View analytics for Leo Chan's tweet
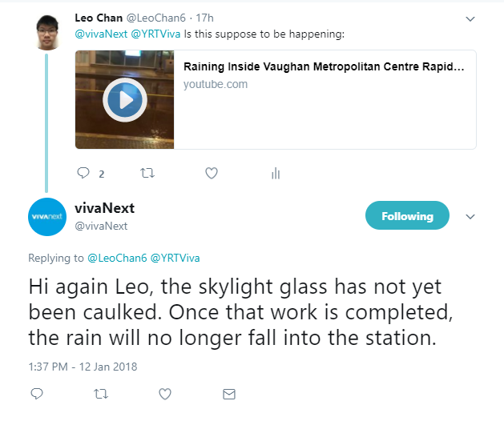504x425 pixels. (x=275, y=173)
